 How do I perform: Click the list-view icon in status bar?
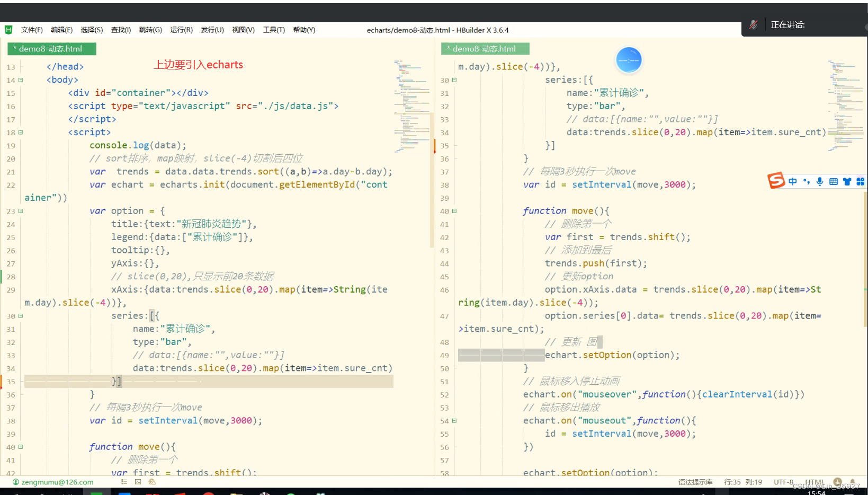(x=124, y=482)
